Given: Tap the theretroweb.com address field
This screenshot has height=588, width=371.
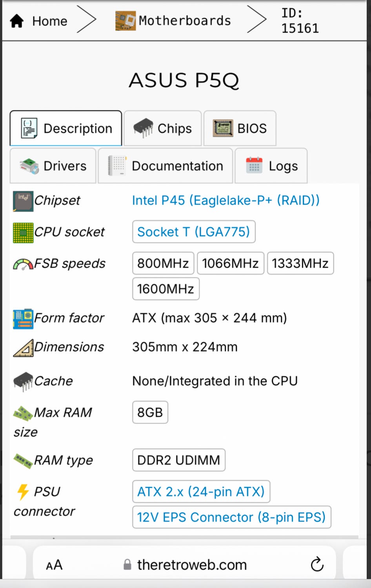Looking at the screenshot, I should (185, 564).
